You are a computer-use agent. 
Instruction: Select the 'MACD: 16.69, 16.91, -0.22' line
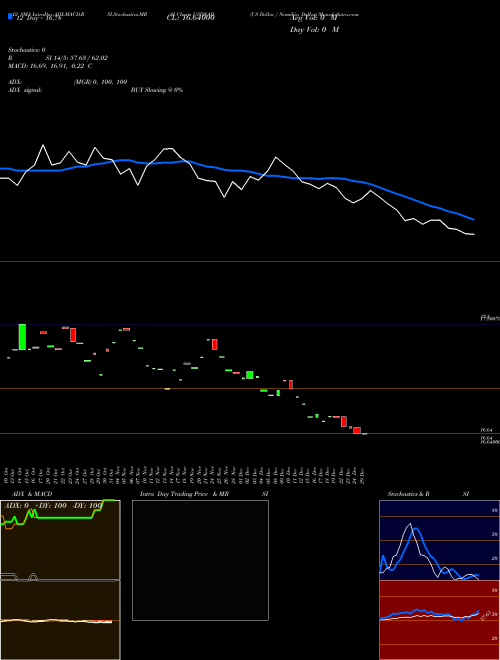point(47,66)
